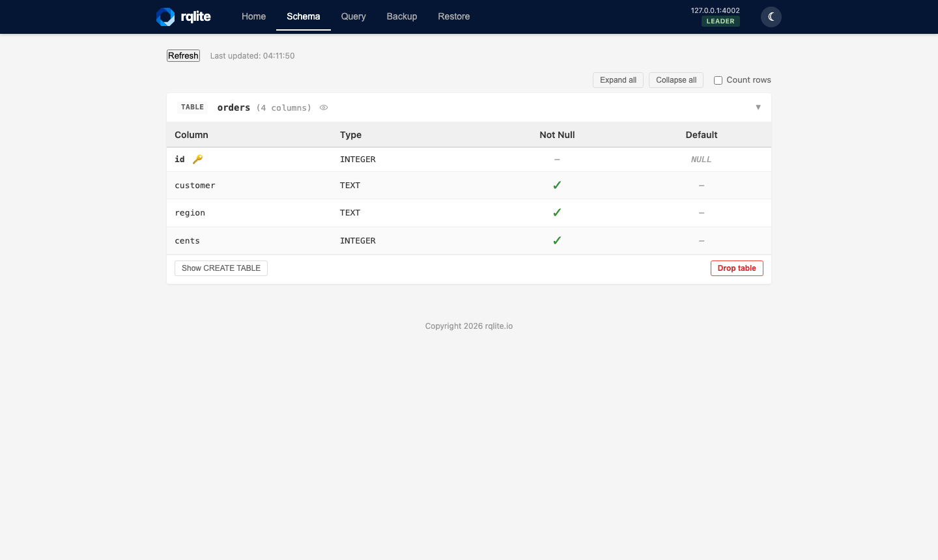Click the rqlite logo icon

pos(165,17)
